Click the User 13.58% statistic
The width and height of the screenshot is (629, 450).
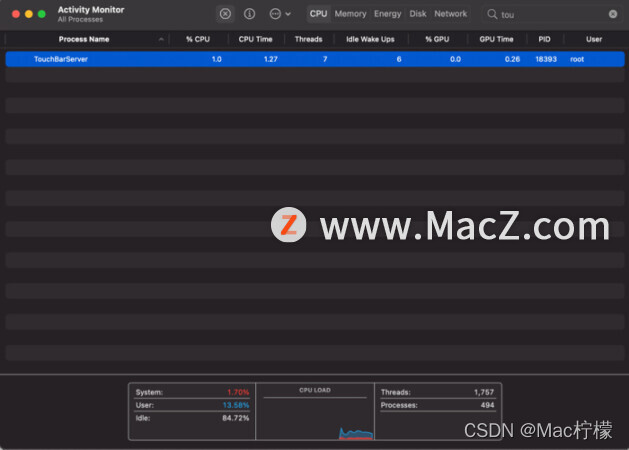click(192, 405)
